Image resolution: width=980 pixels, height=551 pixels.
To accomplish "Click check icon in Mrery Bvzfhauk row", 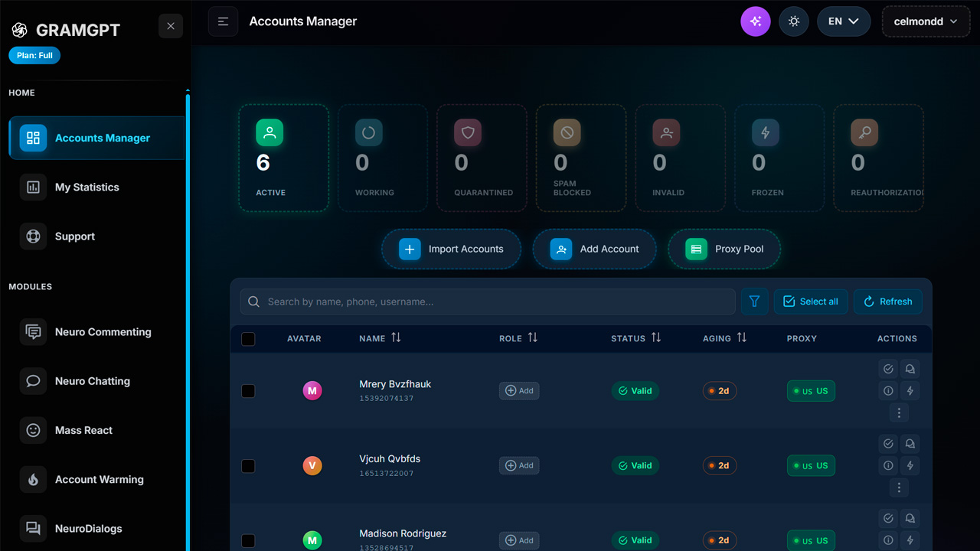I will 888,369.
